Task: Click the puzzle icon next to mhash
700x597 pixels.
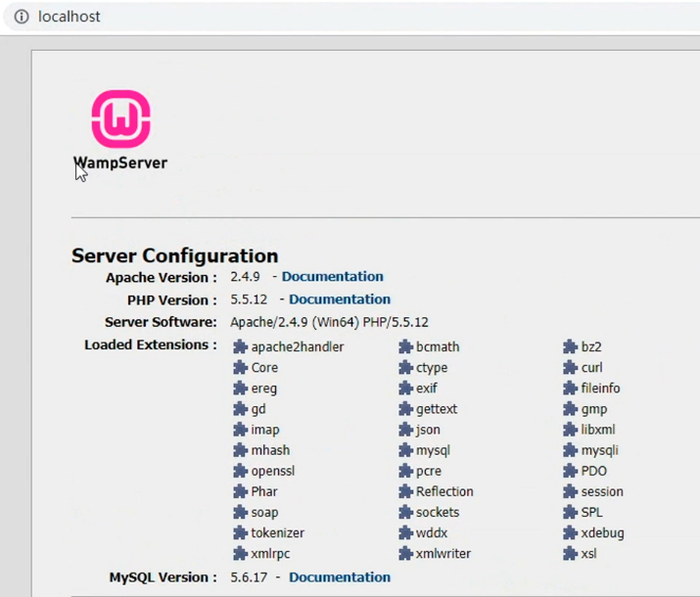Action: [240, 450]
